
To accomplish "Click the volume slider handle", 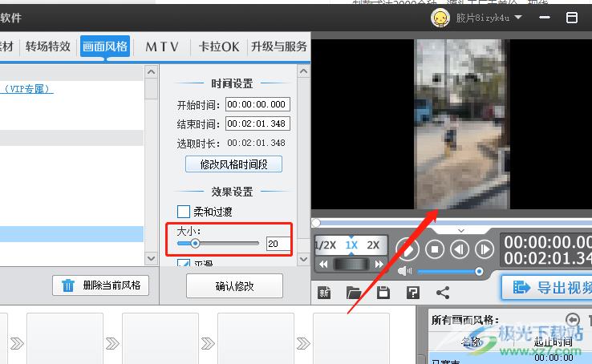I will point(479,271).
